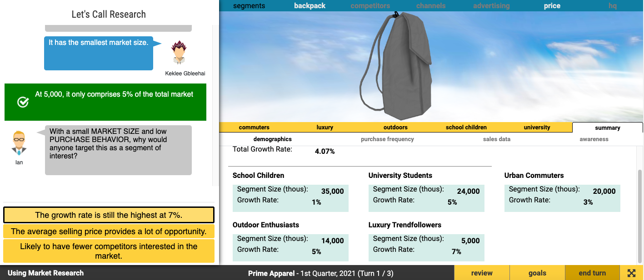
Task: Click the Urban Commuters heading
Action: coord(534,176)
